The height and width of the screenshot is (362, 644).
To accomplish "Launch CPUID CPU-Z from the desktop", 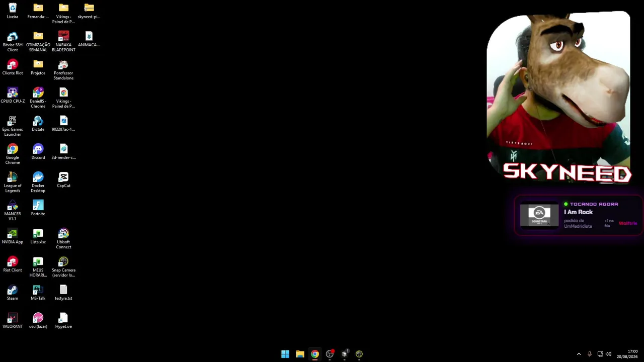I will pyautogui.click(x=13, y=96).
